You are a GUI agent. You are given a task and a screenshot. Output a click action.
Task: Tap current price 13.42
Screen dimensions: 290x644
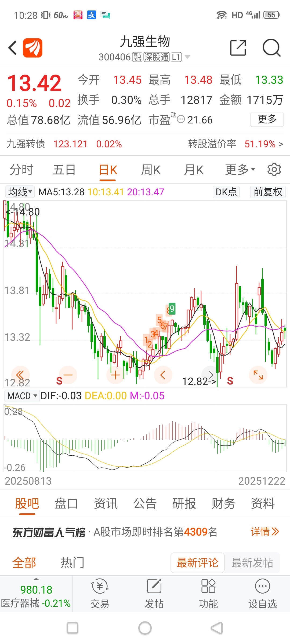34,83
